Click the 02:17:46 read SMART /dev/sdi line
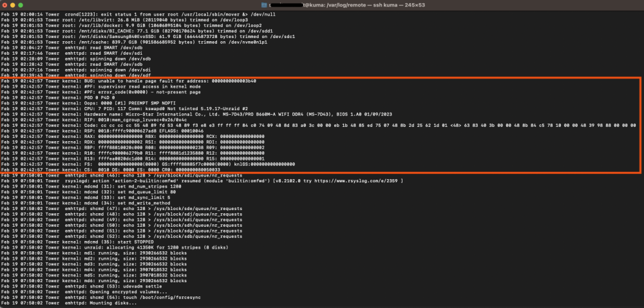 pyautogui.click(x=72, y=53)
